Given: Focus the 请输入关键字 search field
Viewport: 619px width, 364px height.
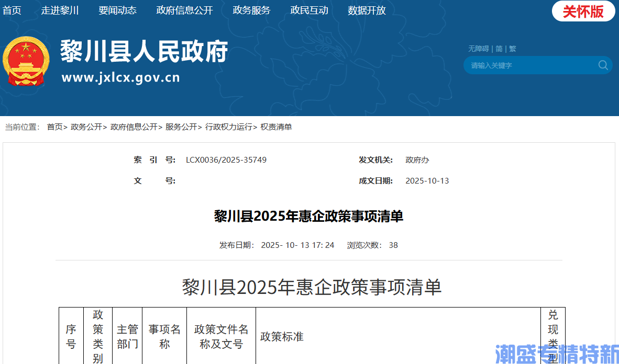Looking at the screenshot, I should 529,65.
